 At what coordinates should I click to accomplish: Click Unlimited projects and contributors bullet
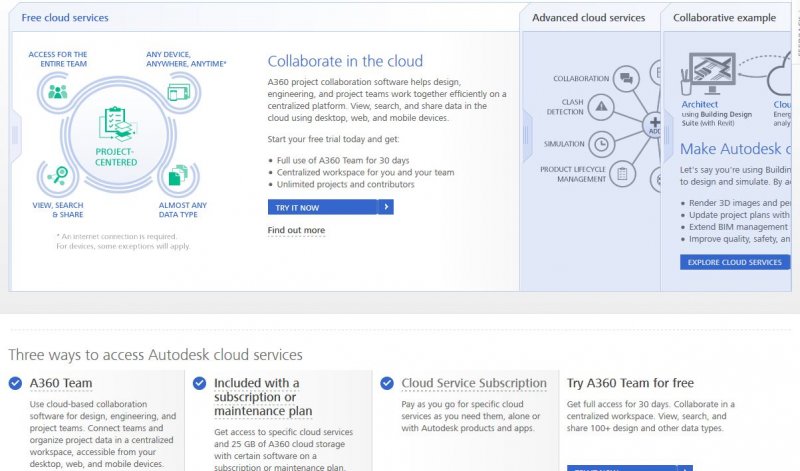(x=345, y=184)
